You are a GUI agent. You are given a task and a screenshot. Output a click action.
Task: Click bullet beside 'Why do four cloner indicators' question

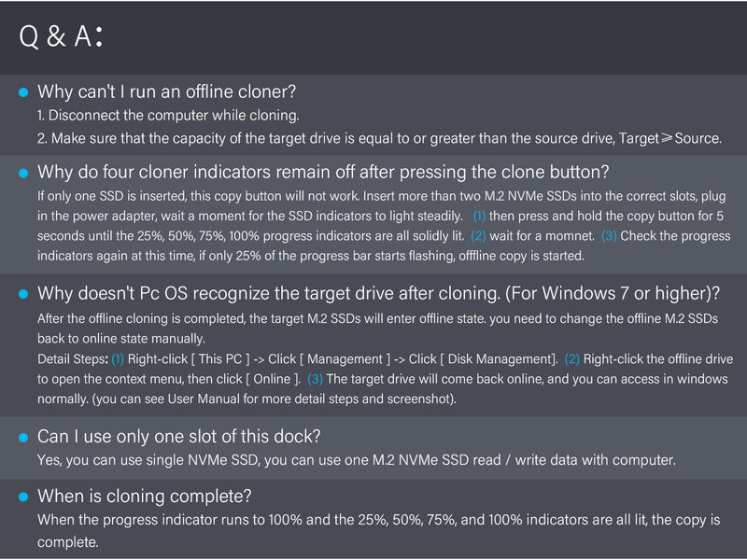pyautogui.click(x=23, y=173)
